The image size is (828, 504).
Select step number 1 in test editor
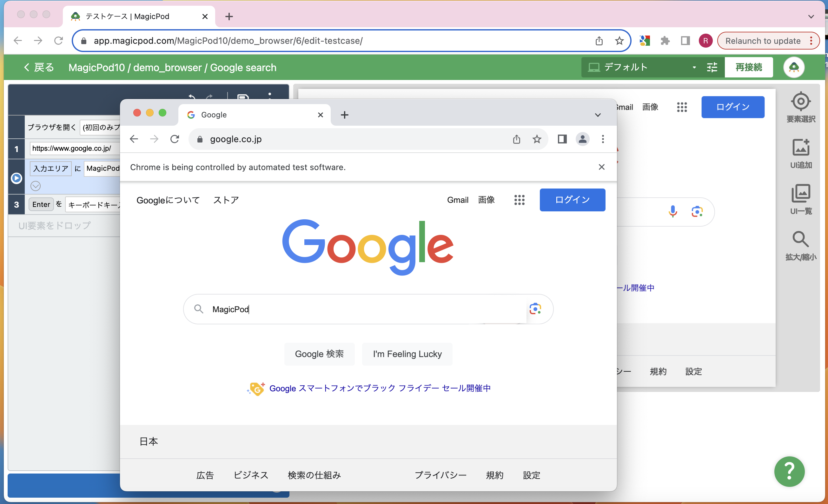coord(16,149)
